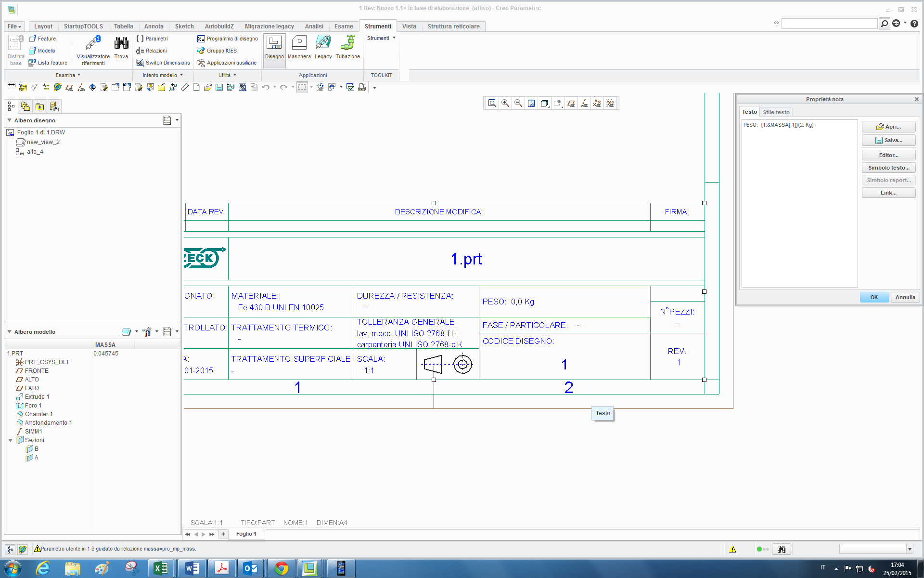Image resolution: width=924 pixels, height=578 pixels.
Task: Open the Utilità group dropdown
Action: [227, 75]
